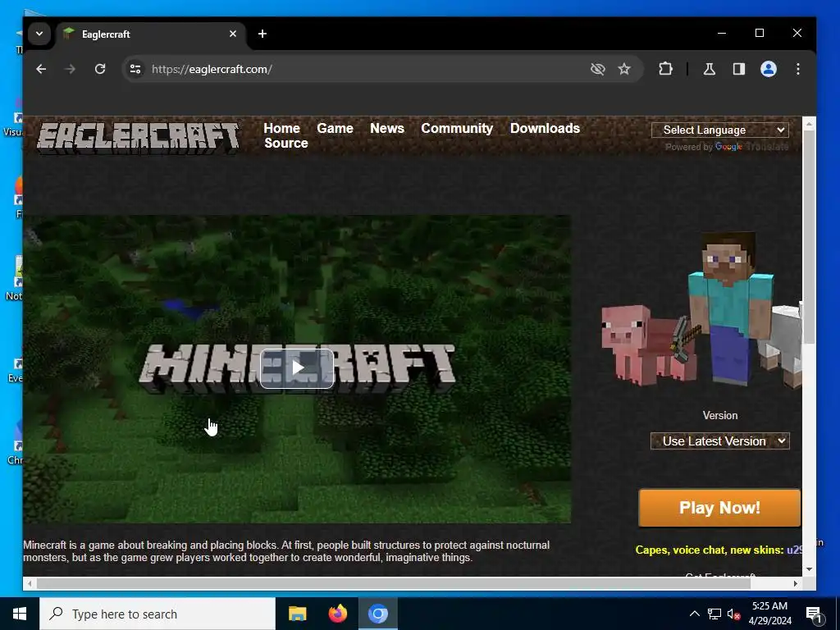Click the browser forward arrow

71,69
